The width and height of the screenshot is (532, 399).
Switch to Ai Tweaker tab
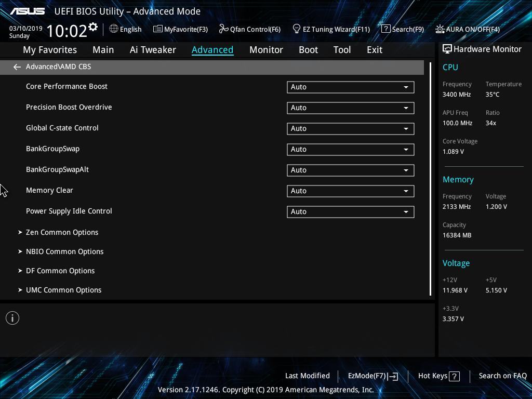pos(153,50)
